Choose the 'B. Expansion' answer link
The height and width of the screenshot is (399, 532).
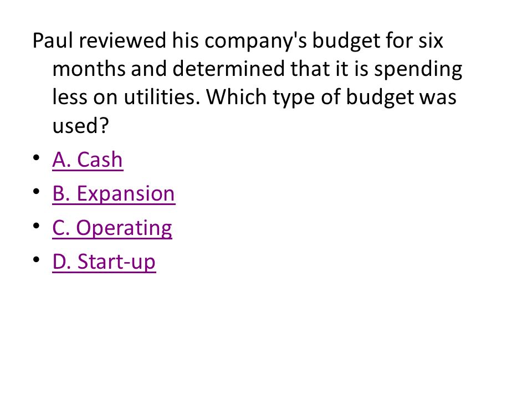(x=114, y=194)
